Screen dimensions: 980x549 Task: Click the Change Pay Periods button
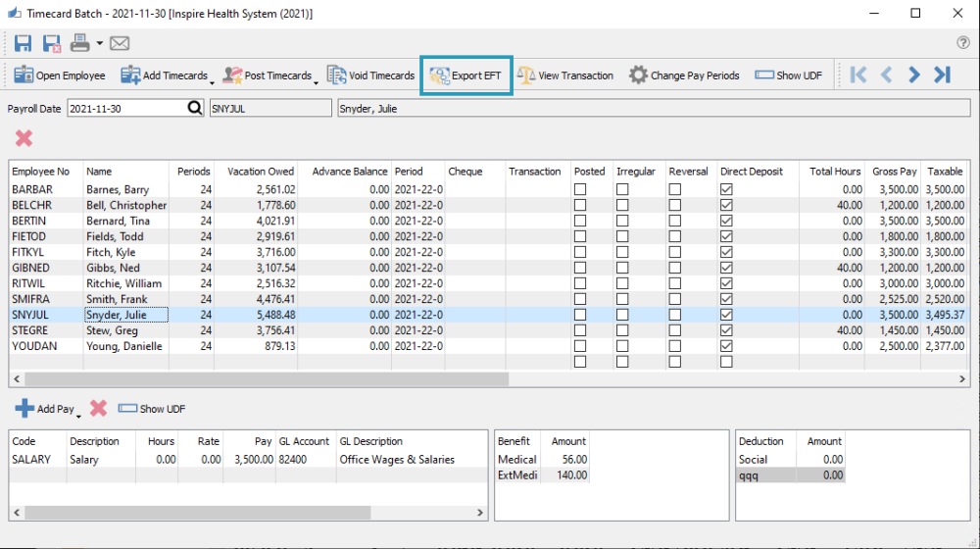(x=684, y=75)
